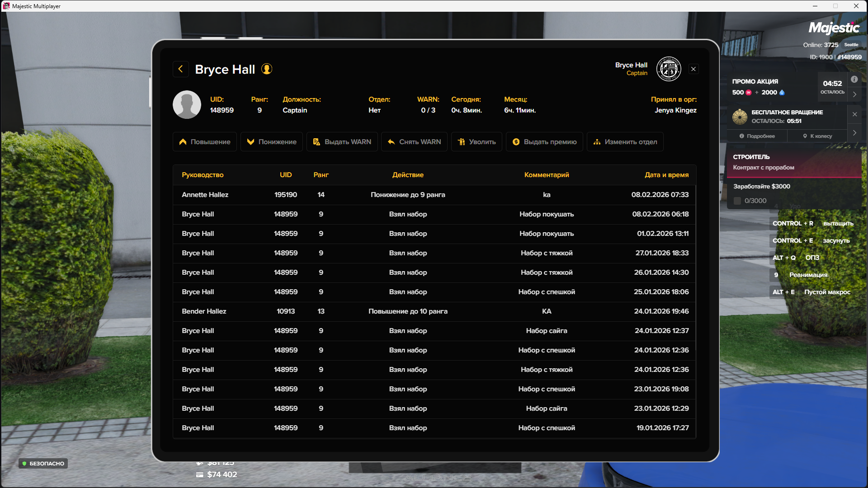
Task: Expand the promo action chevron
Action: pyautogui.click(x=854, y=94)
